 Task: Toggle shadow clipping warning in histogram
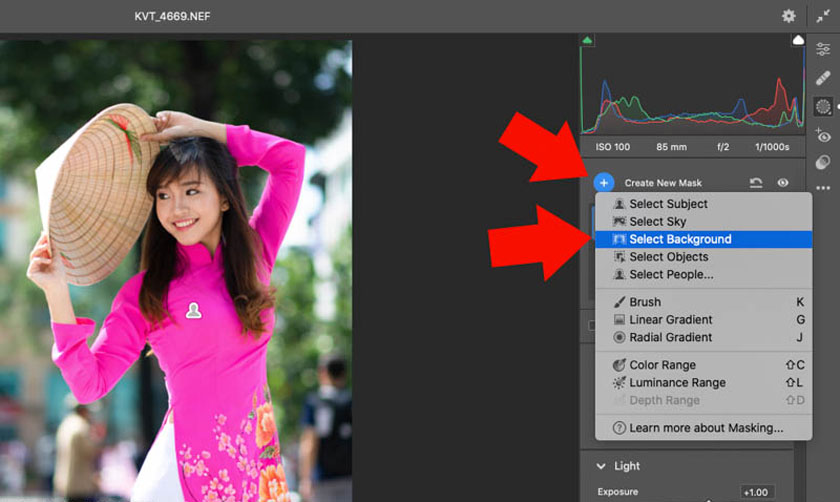click(587, 40)
